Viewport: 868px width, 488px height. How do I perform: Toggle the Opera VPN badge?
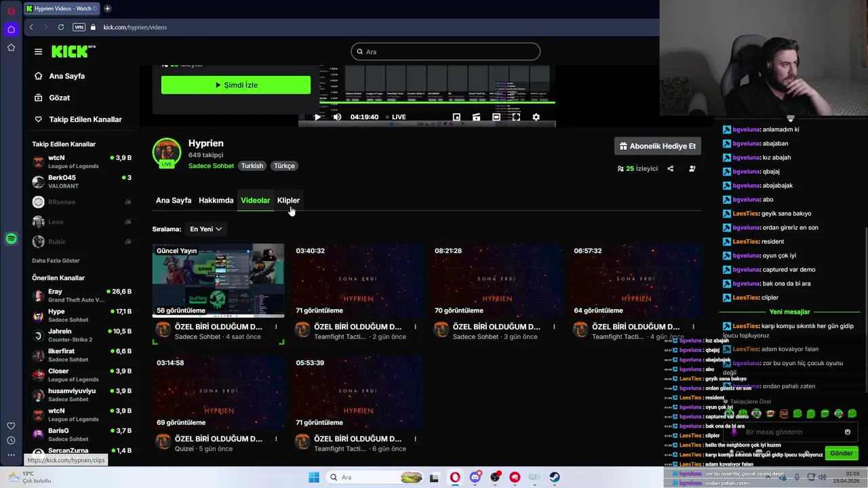(x=79, y=27)
